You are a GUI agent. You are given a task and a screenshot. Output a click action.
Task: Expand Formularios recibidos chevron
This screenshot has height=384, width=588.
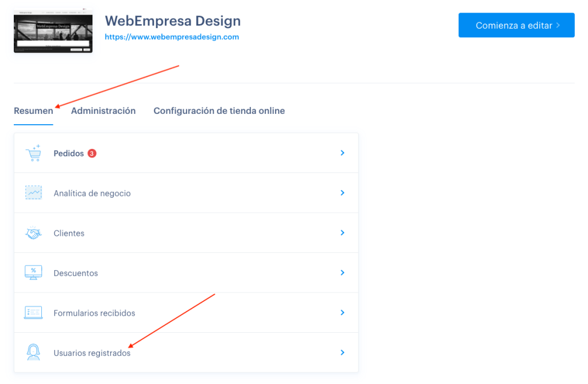coord(342,312)
